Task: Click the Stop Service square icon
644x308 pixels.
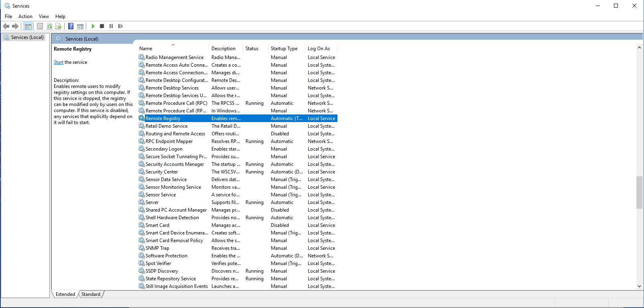Action: click(x=102, y=26)
